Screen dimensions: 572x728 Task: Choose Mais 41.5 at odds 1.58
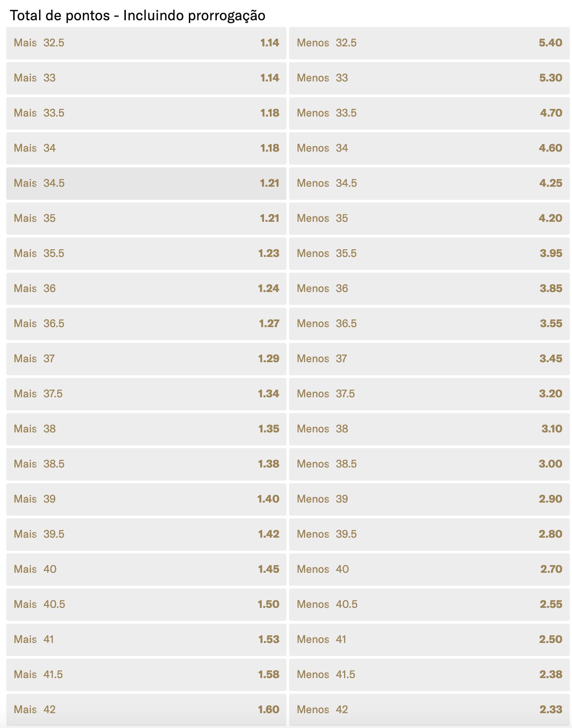(146, 675)
